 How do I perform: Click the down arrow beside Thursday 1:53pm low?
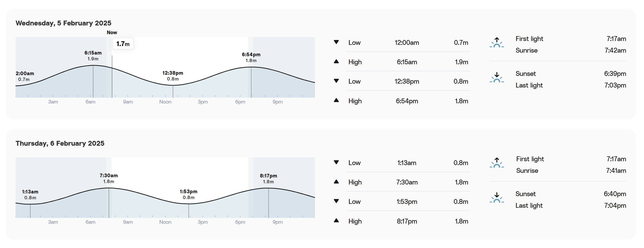(x=336, y=201)
